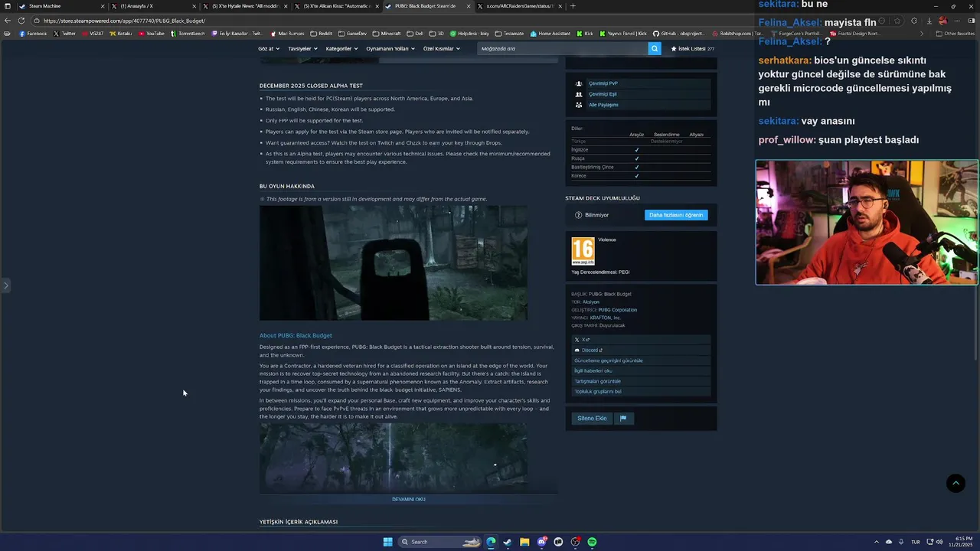Click Topluluk gruplarını bul link
Screen dimensions: 980x551
(x=641, y=392)
